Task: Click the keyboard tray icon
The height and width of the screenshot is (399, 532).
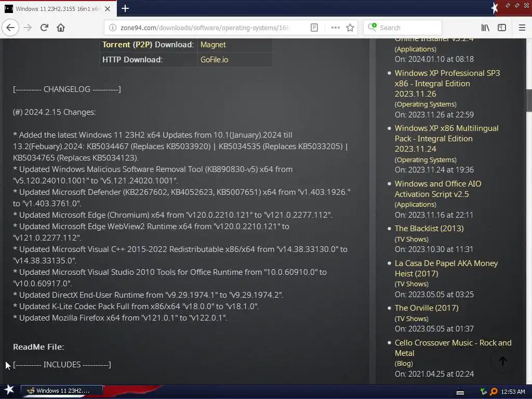Action: (x=460, y=392)
